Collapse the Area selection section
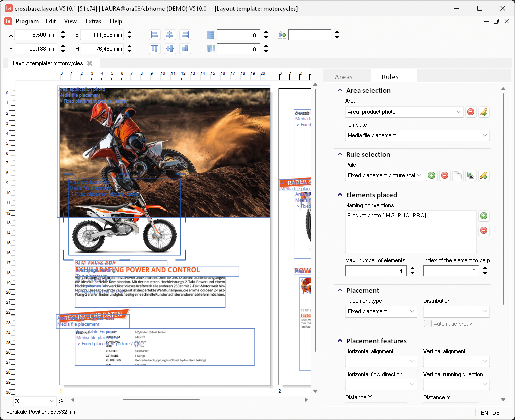The image size is (515, 420). click(x=340, y=90)
